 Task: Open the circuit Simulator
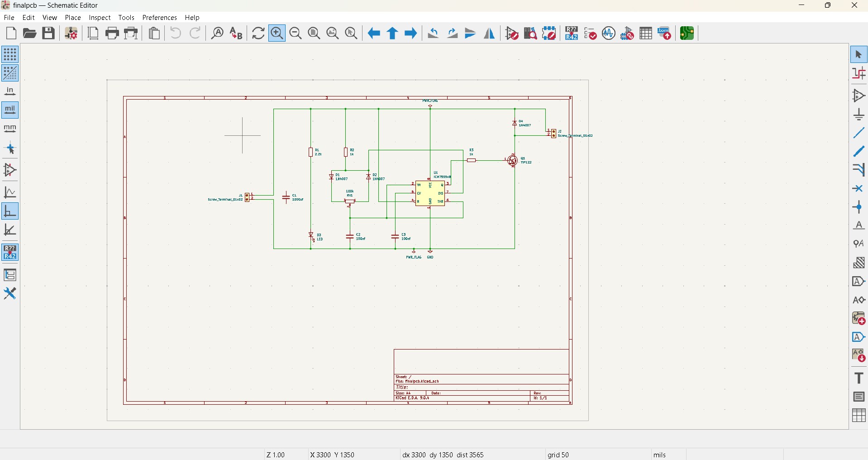[609, 33]
